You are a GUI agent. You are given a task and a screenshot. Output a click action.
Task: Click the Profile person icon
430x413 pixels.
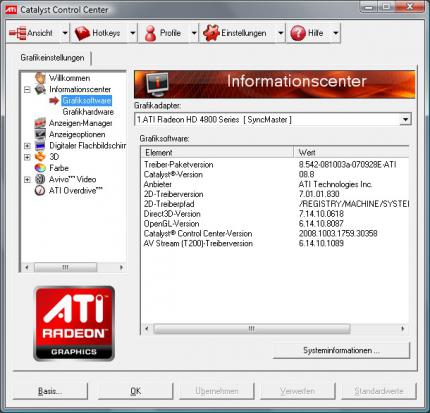(150, 33)
